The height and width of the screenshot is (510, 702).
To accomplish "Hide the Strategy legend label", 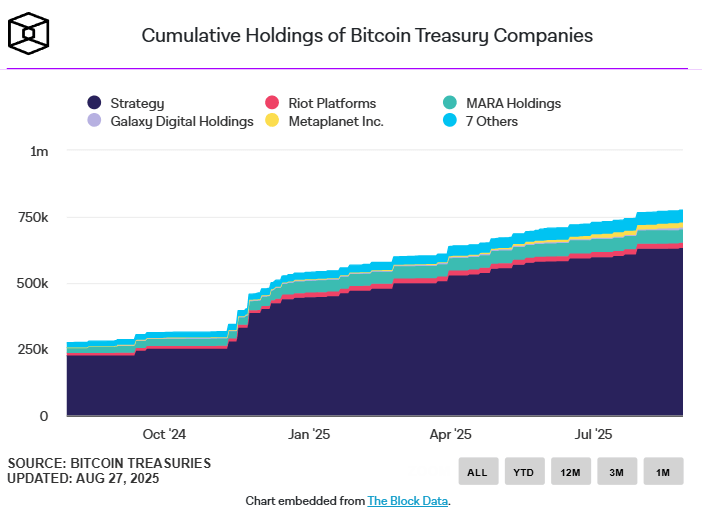I will pyautogui.click(x=137, y=103).
